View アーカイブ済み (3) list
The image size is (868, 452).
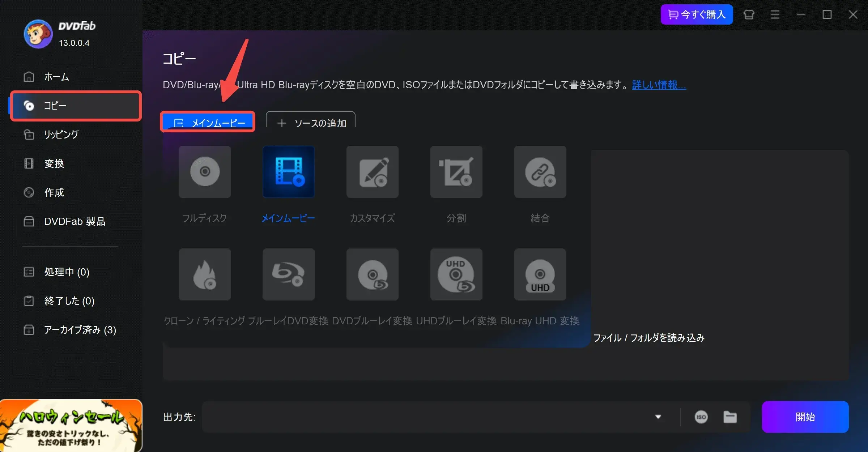(75, 330)
